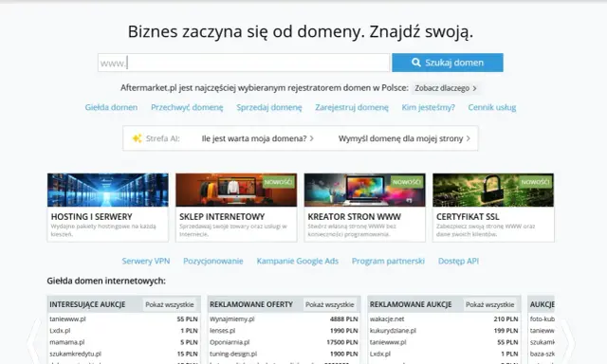Open the tuning-design.pl offer
Image resolution: width=607 pixels, height=364 pixels.
point(233,354)
